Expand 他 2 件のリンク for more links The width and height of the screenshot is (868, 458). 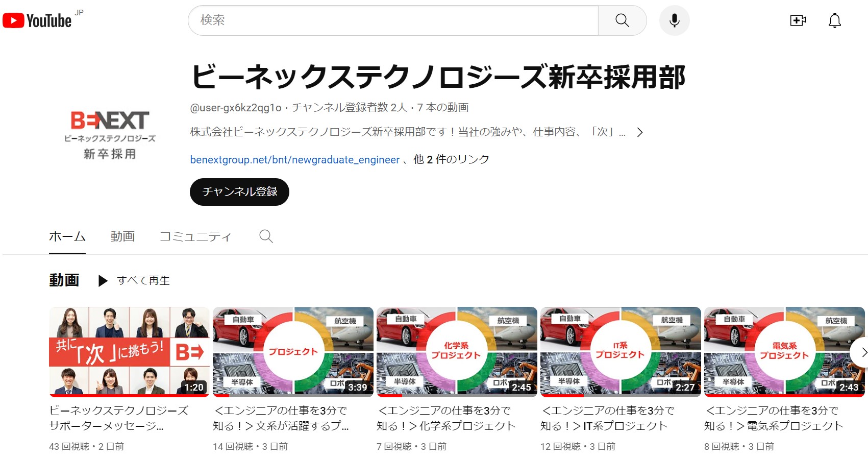[451, 160]
